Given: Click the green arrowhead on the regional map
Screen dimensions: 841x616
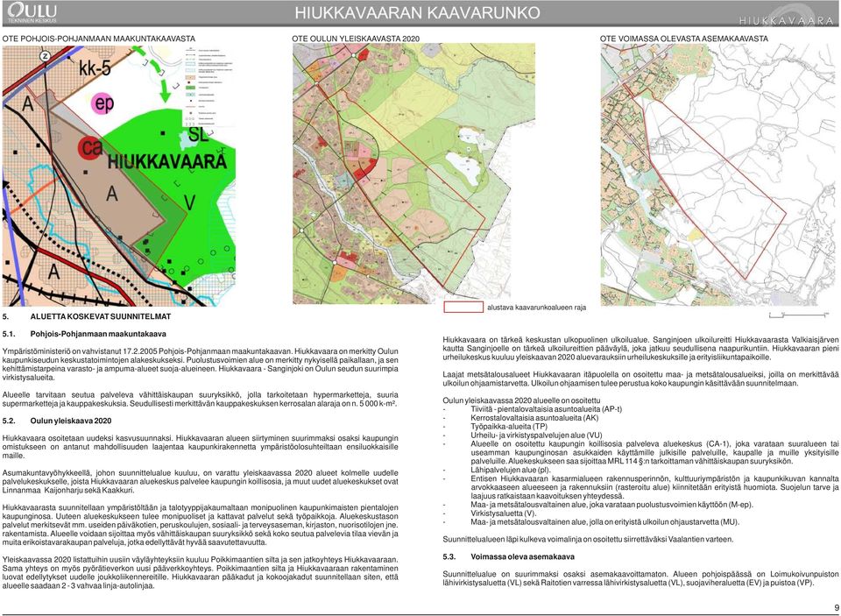Looking at the screenshot, I should 165,93.
